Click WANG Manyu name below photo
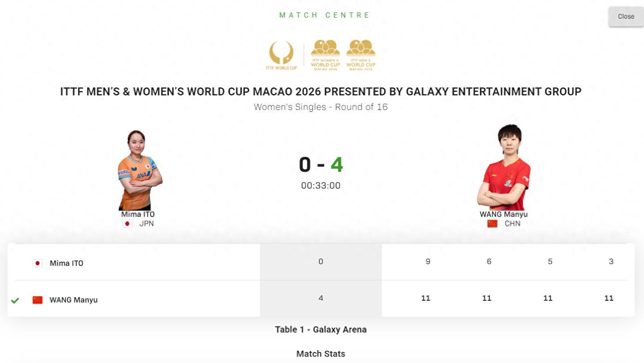This screenshot has height=363, width=644. pos(503,214)
